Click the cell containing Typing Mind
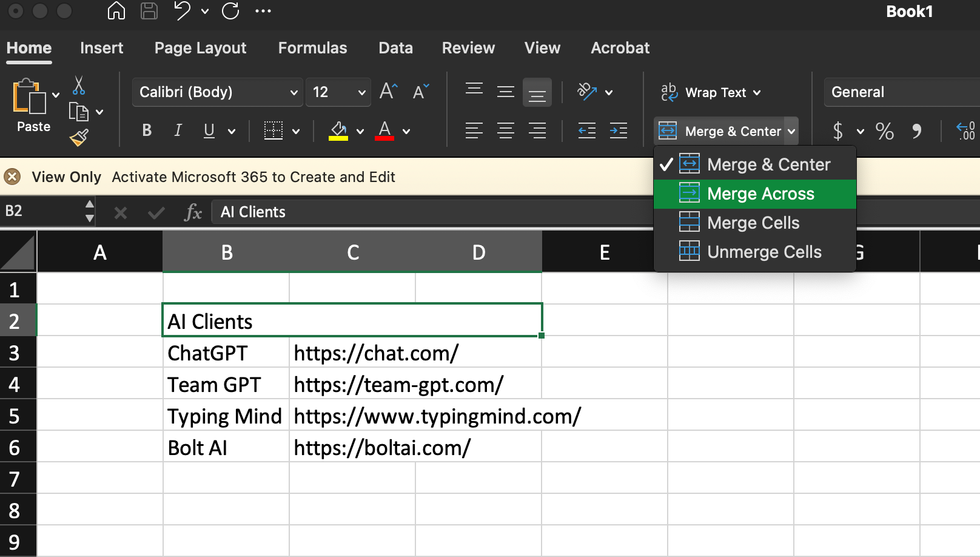Viewport: 980px width, 557px height. pos(226,416)
